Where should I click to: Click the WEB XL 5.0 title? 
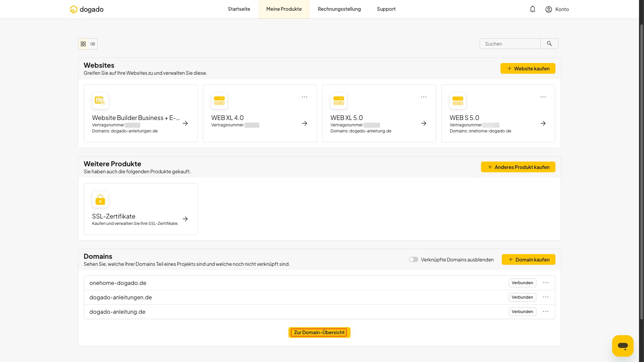click(x=347, y=118)
